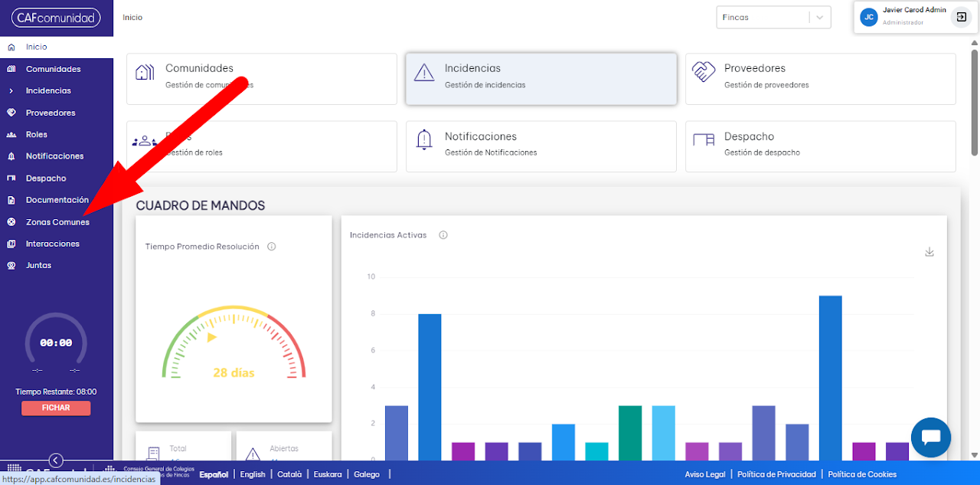Click the info icon next to Tiempo Promedio Resolución
Viewport: 980px width, 485px height.
[272, 247]
